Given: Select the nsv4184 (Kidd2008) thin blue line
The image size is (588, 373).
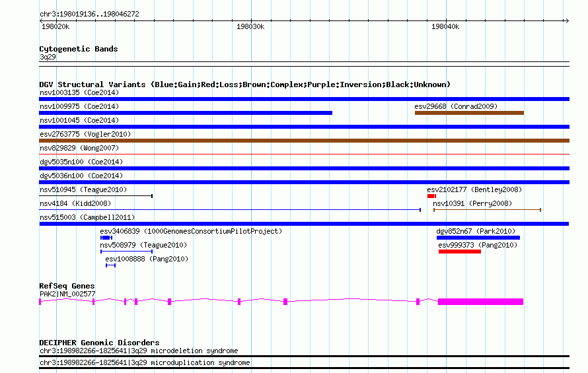Looking at the screenshot, I should click(230, 209).
